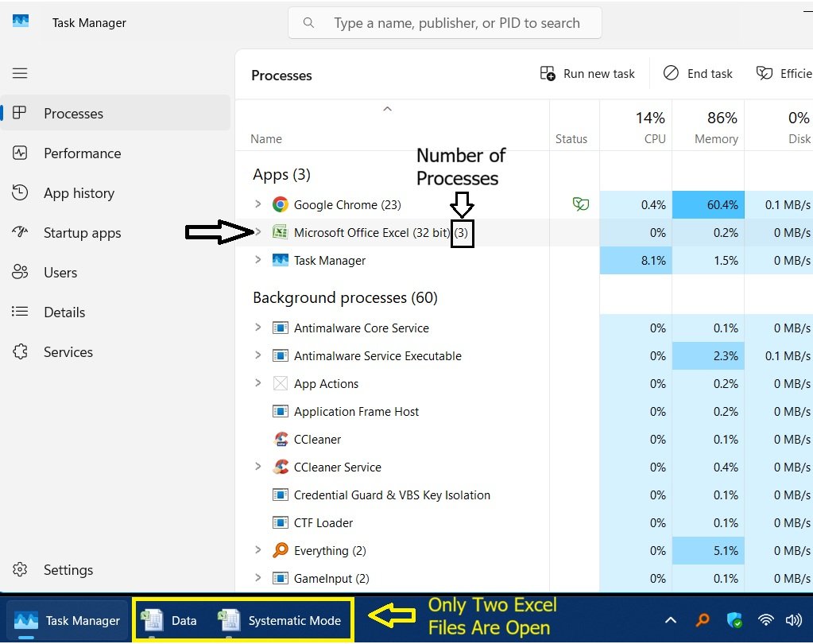
Task: Click the Task Manager taskbar button
Action: [x=67, y=621]
